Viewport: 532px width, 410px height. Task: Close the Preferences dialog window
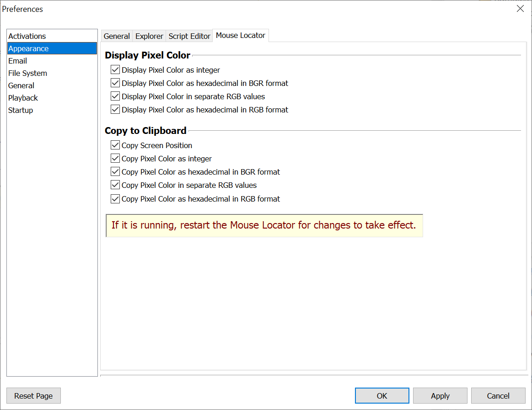[x=520, y=9]
